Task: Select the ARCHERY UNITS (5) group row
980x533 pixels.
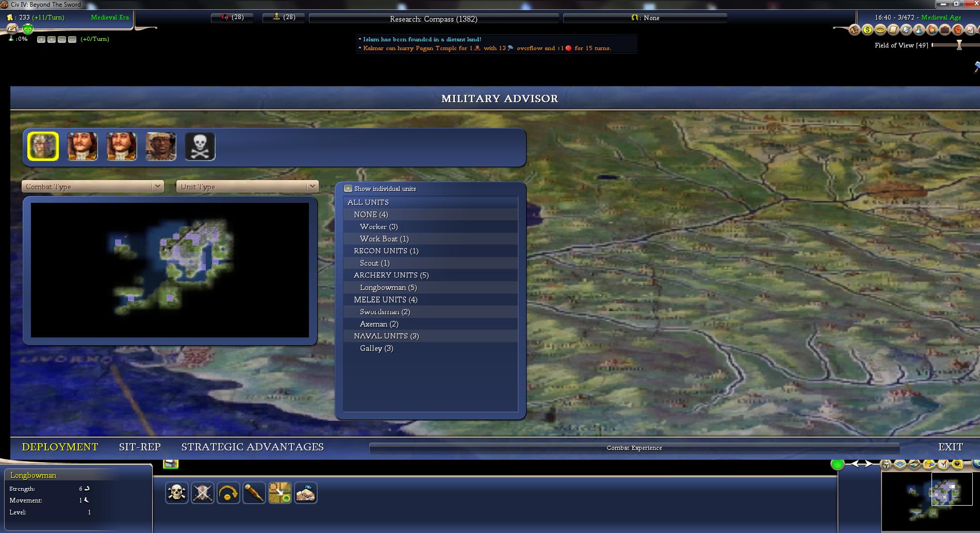Action: point(430,275)
